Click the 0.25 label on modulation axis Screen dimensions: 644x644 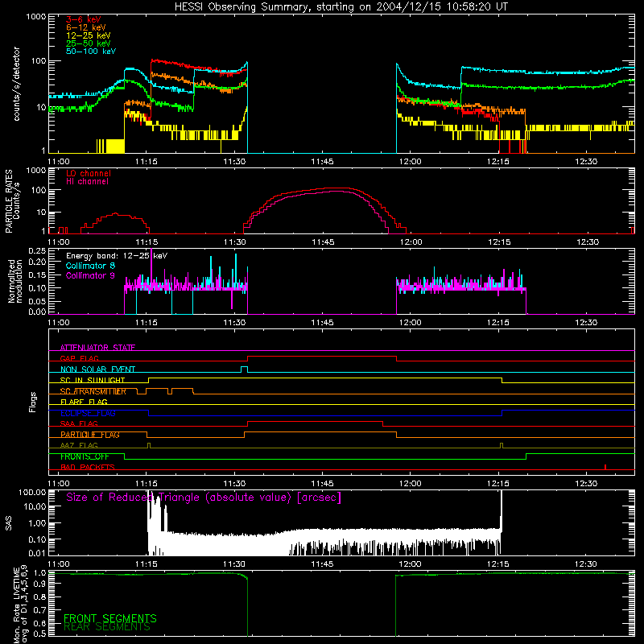tap(37, 250)
